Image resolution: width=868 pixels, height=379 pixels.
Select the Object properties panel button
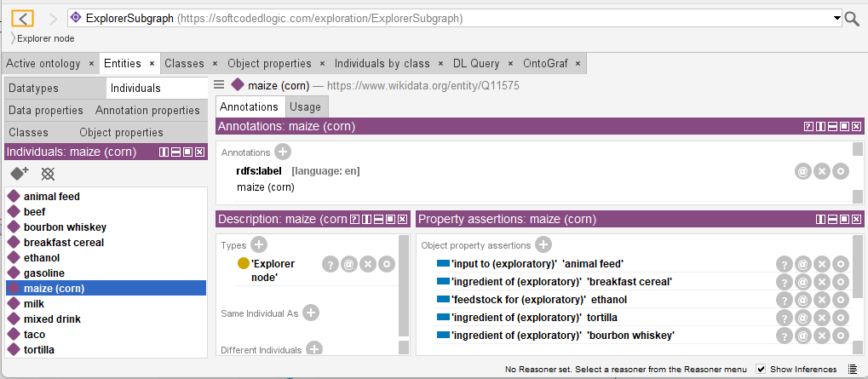point(121,132)
